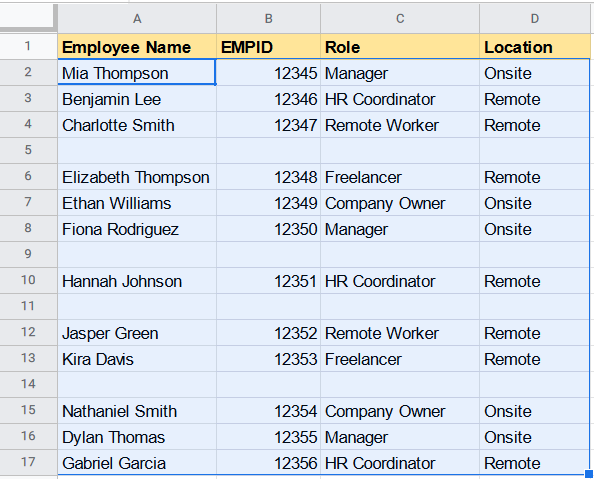Click EMPID cell 12349
The image size is (594, 479).
pyautogui.click(x=269, y=203)
